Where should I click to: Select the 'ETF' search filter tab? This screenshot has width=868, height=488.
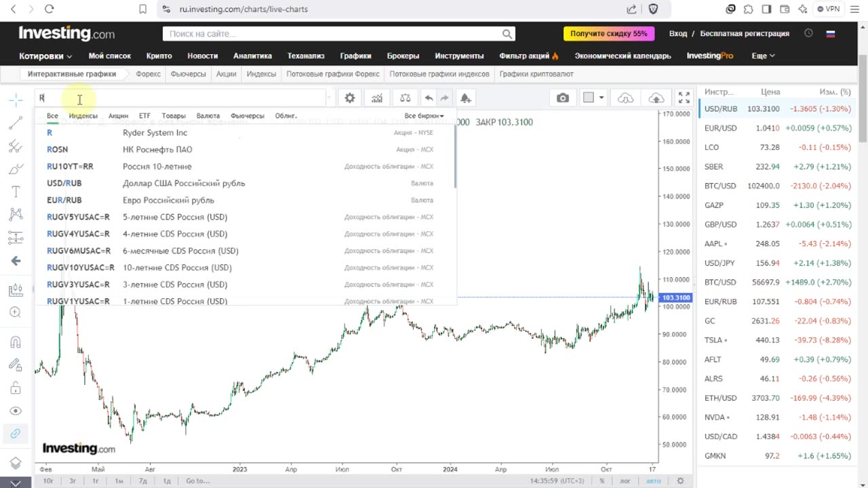click(144, 116)
